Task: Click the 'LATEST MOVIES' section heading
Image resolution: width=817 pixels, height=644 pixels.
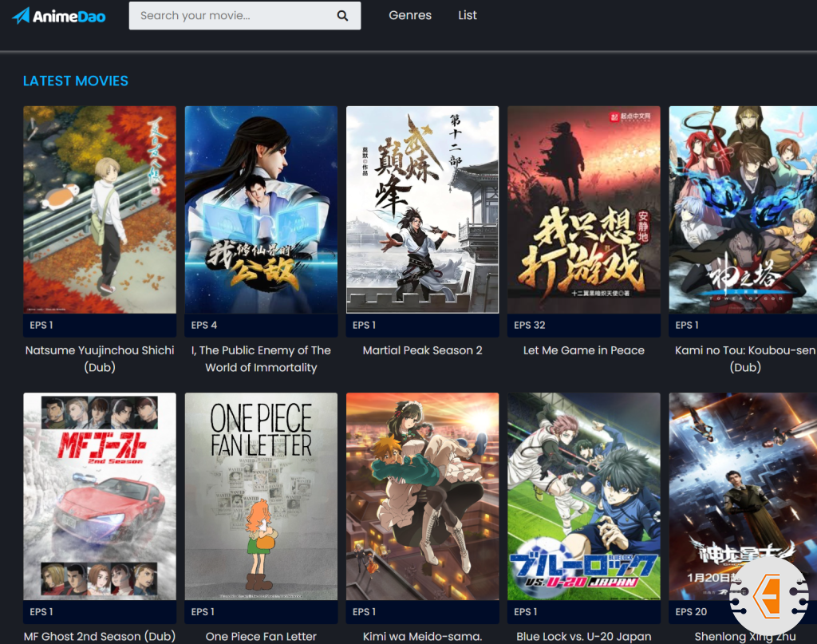Action: (x=76, y=81)
